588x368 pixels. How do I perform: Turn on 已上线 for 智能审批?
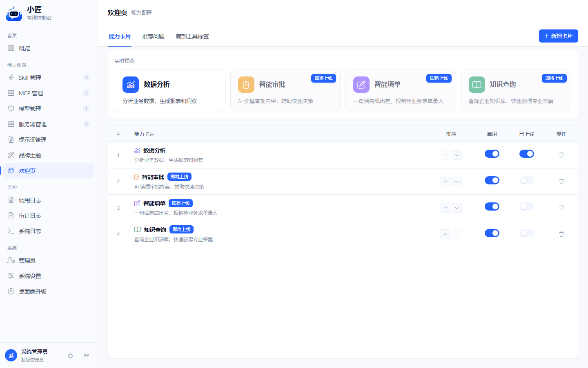click(527, 180)
